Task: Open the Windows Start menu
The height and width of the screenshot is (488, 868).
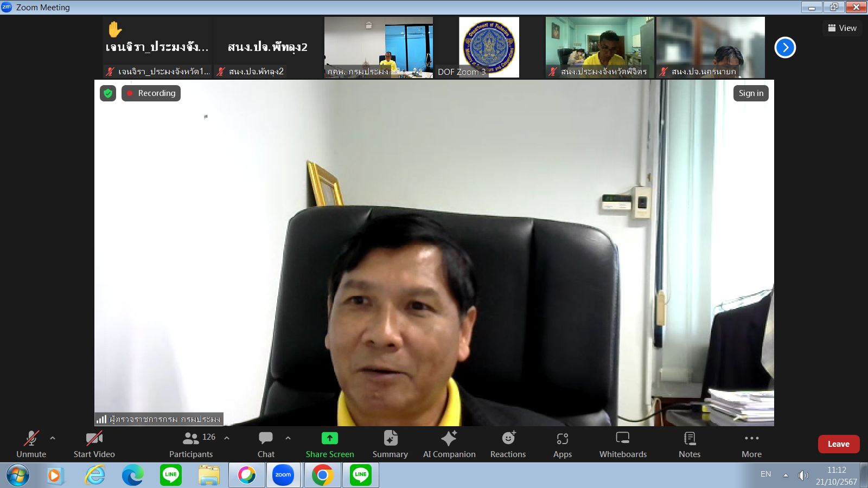Action: coord(18,476)
